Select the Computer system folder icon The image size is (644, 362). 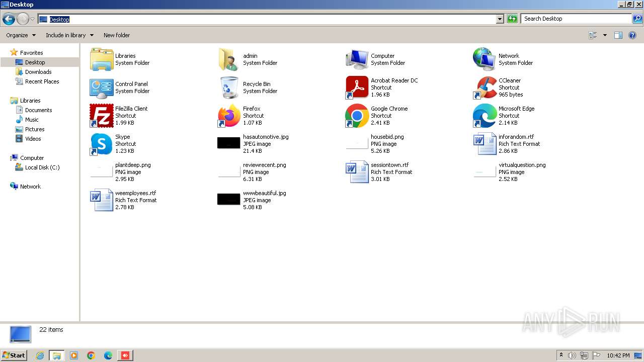point(357,59)
